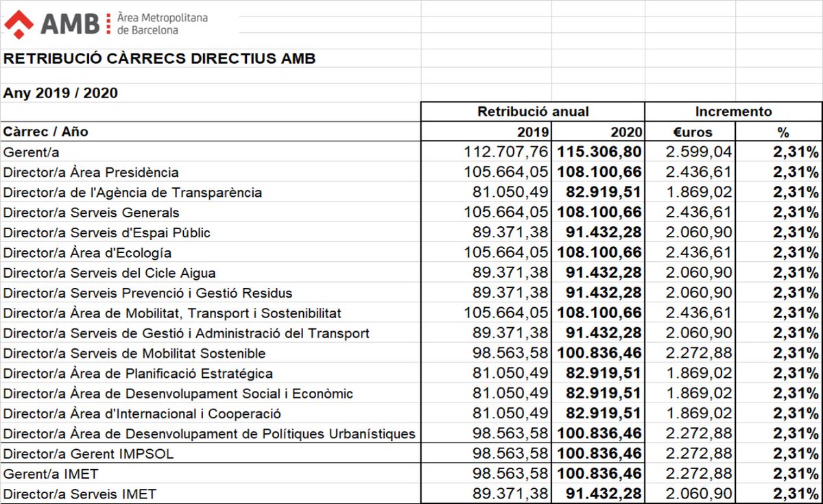Select the 'Gerent/a' row label
823x504 pixels.
click(x=32, y=152)
